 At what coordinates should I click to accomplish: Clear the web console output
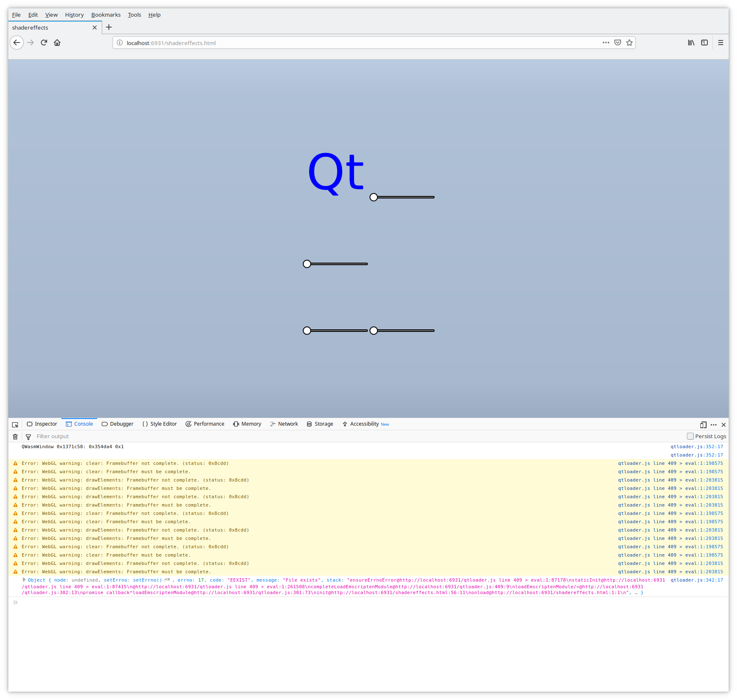pos(15,437)
